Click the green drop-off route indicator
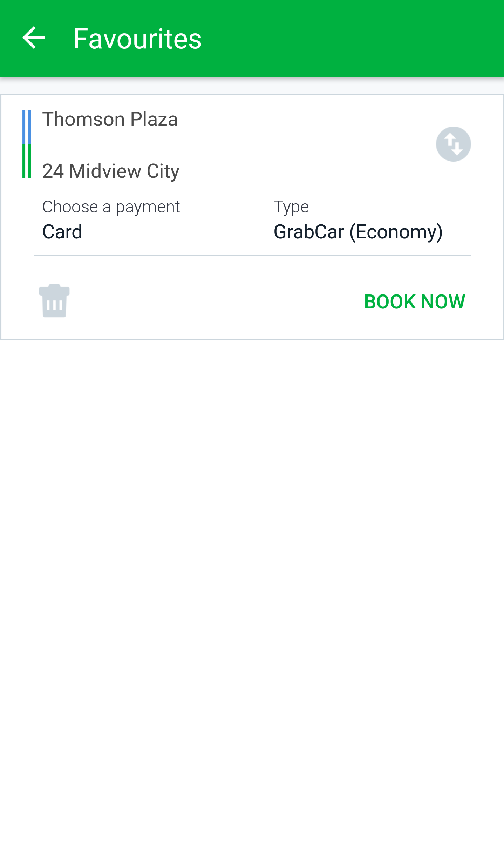 27,161
